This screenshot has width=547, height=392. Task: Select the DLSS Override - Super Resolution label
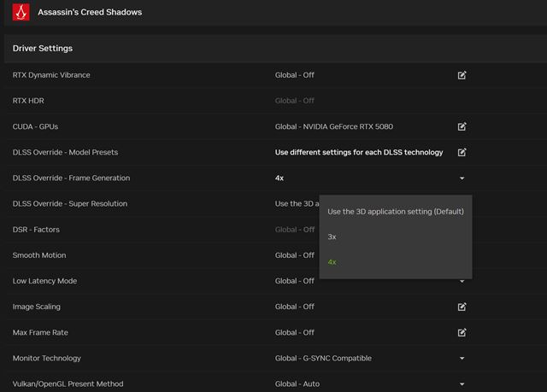(70, 203)
